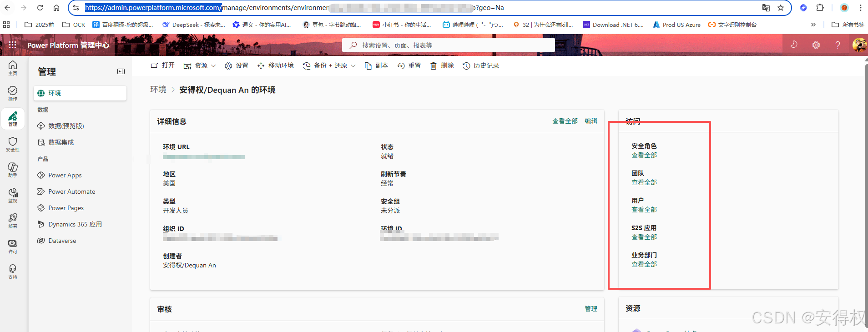Open 安全性 shield in left rail

[x=13, y=144]
